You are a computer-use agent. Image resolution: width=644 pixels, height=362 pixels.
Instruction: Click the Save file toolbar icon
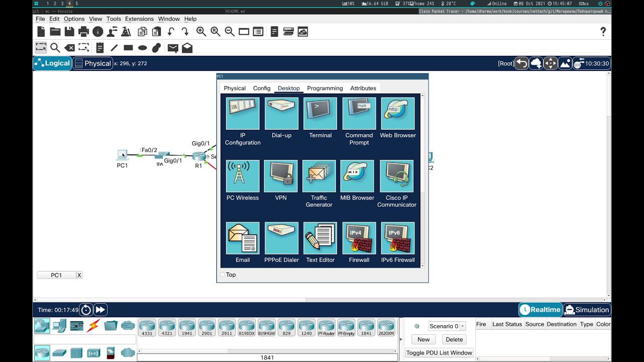(69, 32)
